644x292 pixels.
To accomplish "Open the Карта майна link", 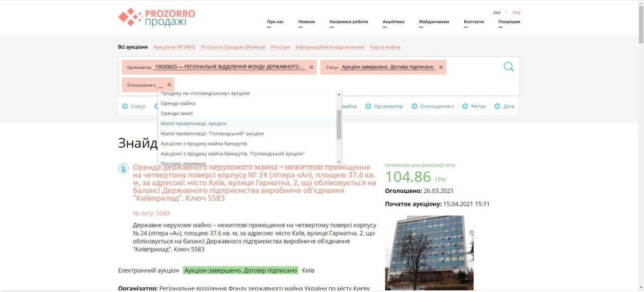I will 385,47.
